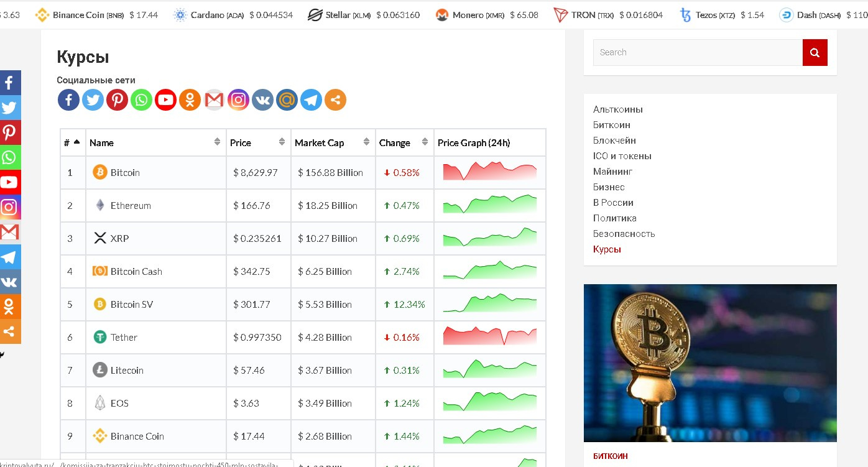This screenshot has width=868, height=467.
Task: Open the Майнинг category
Action: (x=612, y=172)
